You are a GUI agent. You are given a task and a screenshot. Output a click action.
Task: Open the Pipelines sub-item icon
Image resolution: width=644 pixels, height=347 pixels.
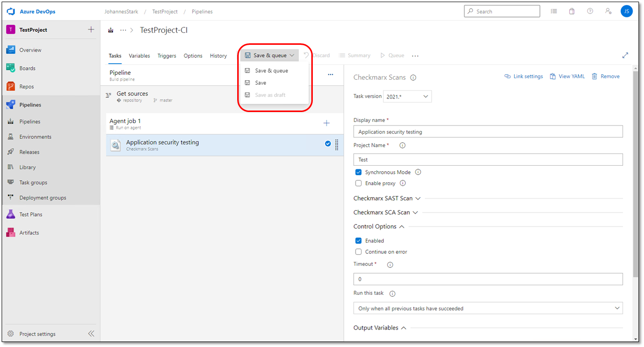pyautogui.click(x=11, y=121)
